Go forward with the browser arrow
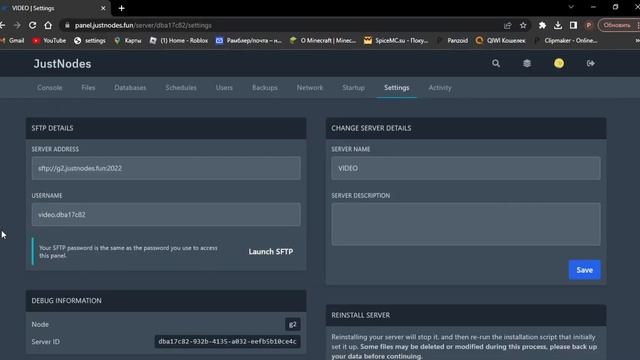Viewport: 640px width, 360px height. tap(17, 25)
